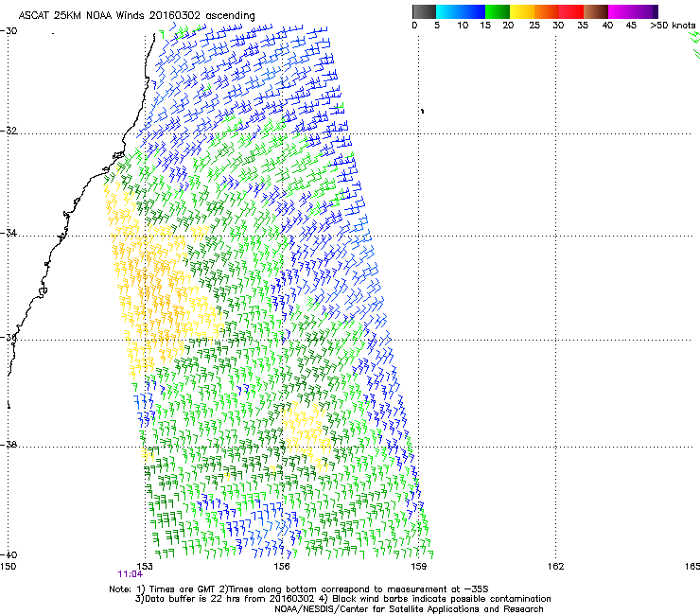The height and width of the screenshot is (615, 700).
Task: Click the '-30' latitude axis label
Action: [x=9, y=31]
